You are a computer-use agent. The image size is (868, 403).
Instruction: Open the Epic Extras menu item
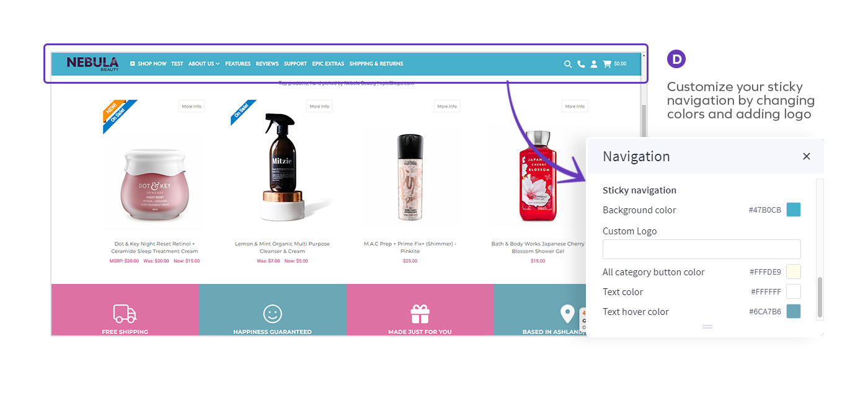[328, 64]
